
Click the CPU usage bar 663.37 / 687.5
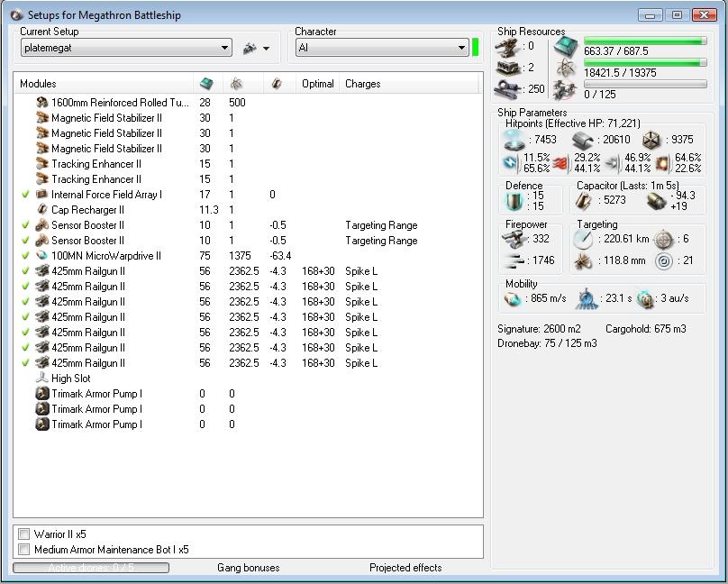pos(645,41)
